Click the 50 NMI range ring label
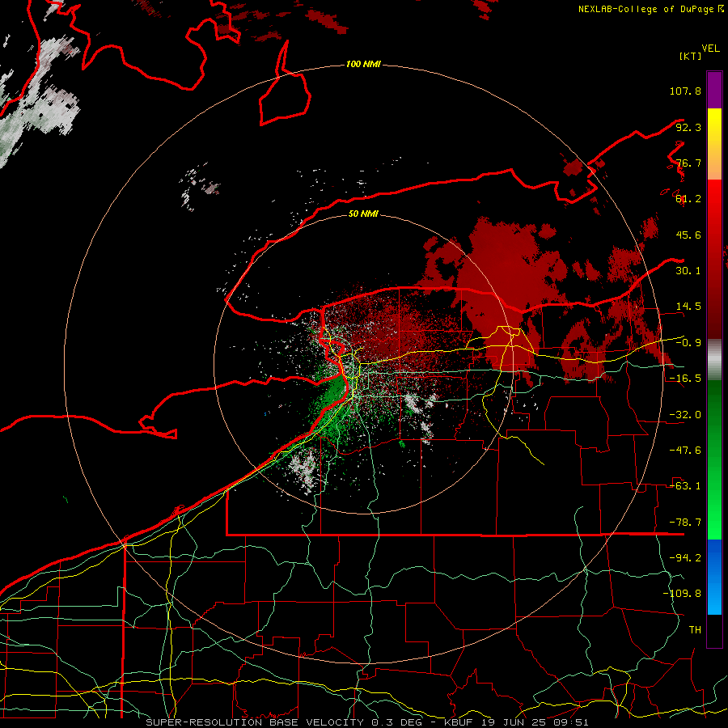 pos(363,214)
